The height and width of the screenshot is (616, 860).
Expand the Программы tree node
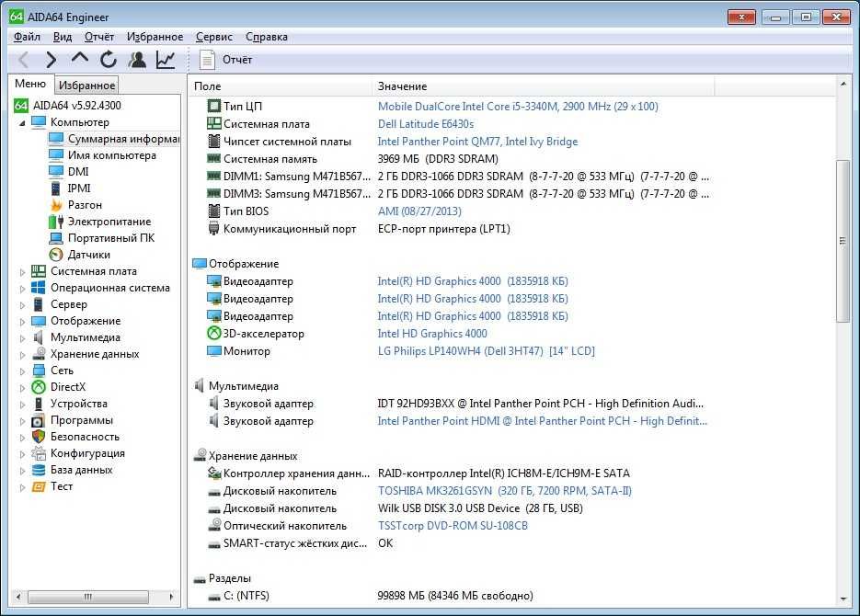(x=22, y=421)
